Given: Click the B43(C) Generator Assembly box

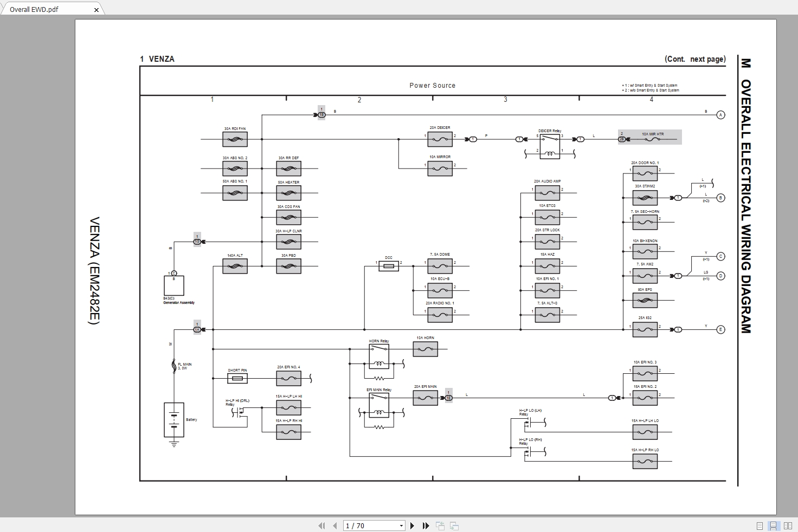Looking at the screenshot, I should tap(173, 286).
